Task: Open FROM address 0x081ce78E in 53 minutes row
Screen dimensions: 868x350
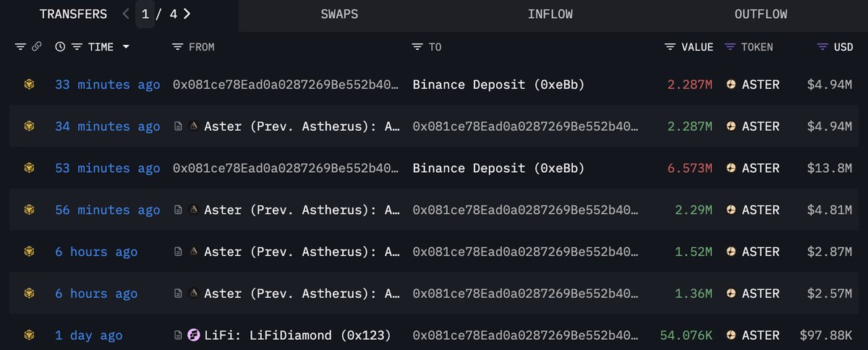Action: click(x=286, y=168)
